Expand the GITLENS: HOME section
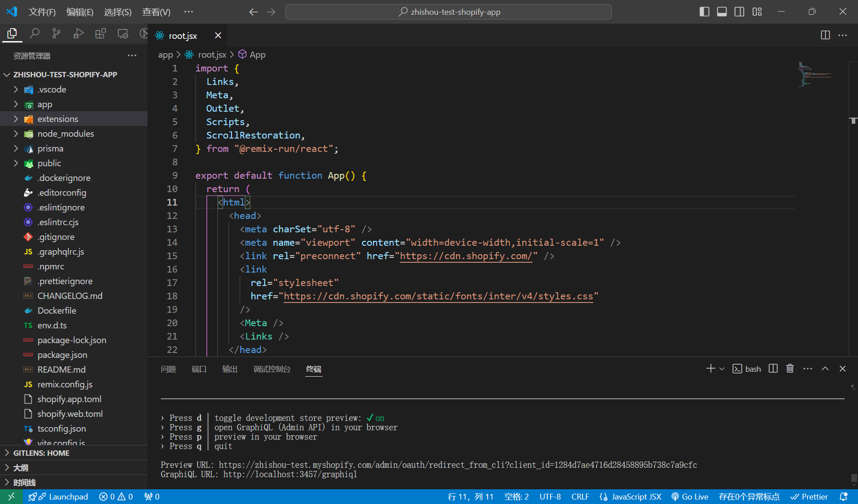The image size is (858, 504). coord(74,453)
